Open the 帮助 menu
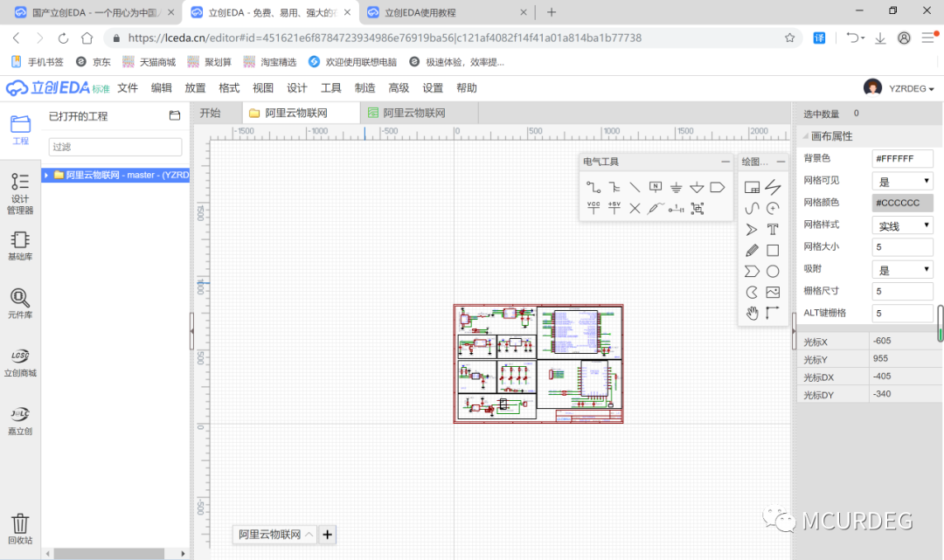The width and height of the screenshot is (944, 560). coord(467,88)
